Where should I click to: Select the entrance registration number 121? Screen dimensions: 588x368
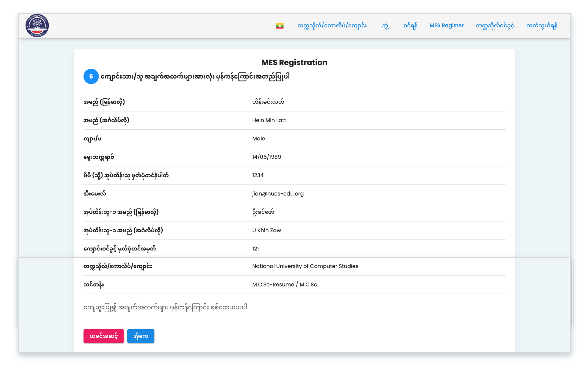click(x=256, y=249)
